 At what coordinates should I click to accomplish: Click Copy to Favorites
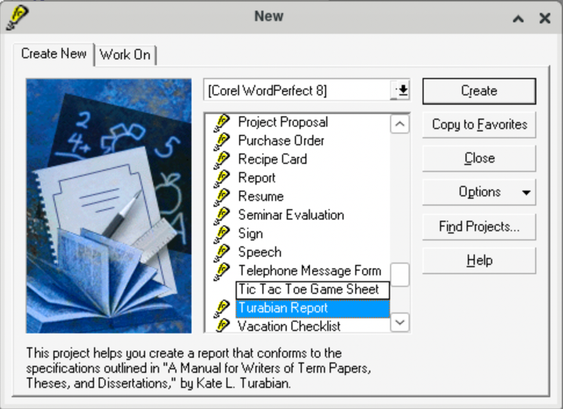tap(479, 125)
